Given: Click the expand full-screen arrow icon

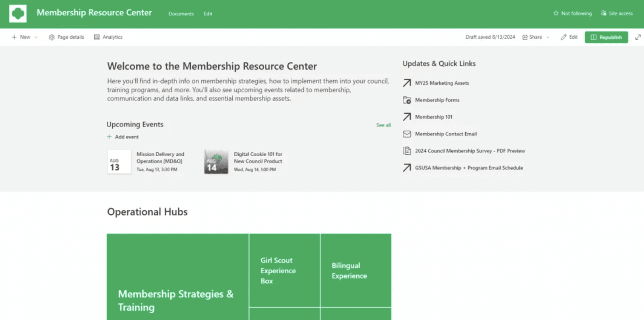Looking at the screenshot, I should 638,37.
